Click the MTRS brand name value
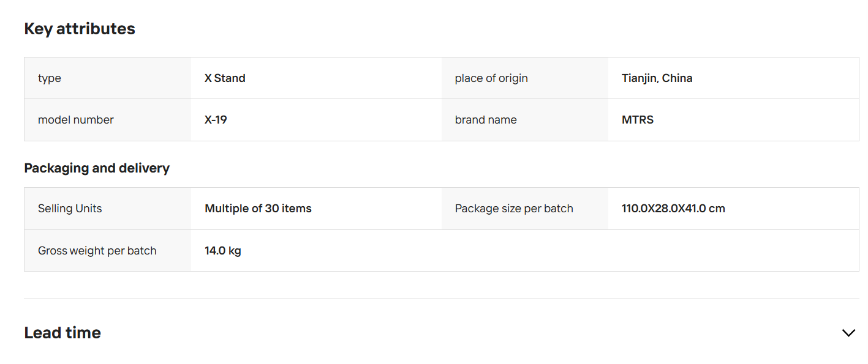This screenshot has height=364, width=868. pos(638,120)
